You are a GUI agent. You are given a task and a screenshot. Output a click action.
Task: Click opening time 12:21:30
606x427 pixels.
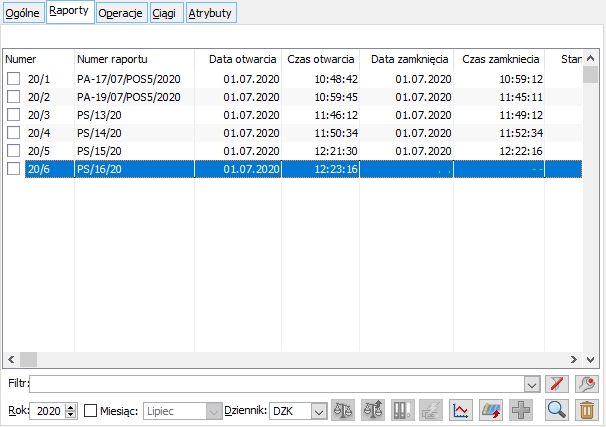pyautogui.click(x=336, y=151)
